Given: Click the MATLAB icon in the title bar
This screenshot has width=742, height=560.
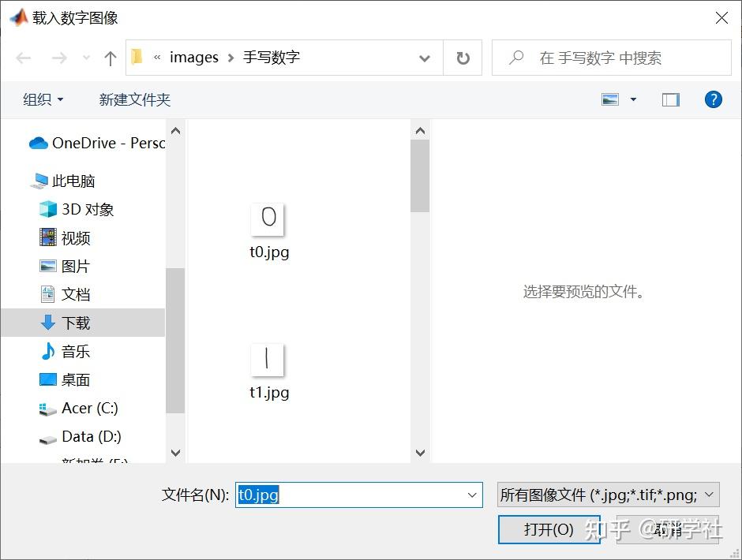Looking at the screenshot, I should 17,17.
